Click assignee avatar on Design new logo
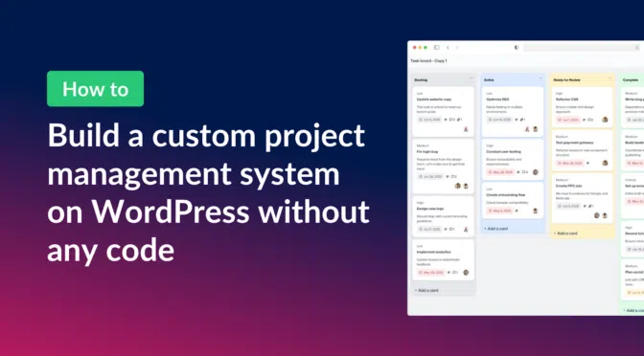Image resolution: width=644 pixels, height=356 pixels. click(466, 230)
